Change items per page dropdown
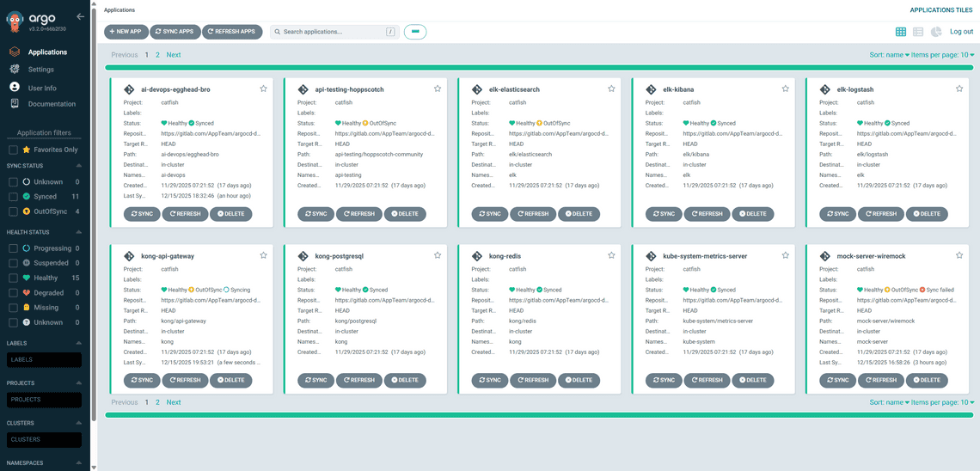980x471 pixels. click(943, 54)
